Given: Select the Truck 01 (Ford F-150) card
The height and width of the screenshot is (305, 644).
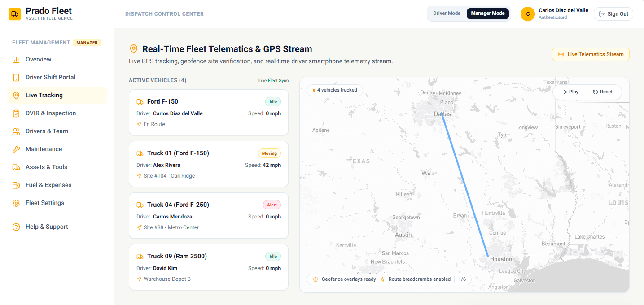Looking at the screenshot, I should (209, 164).
